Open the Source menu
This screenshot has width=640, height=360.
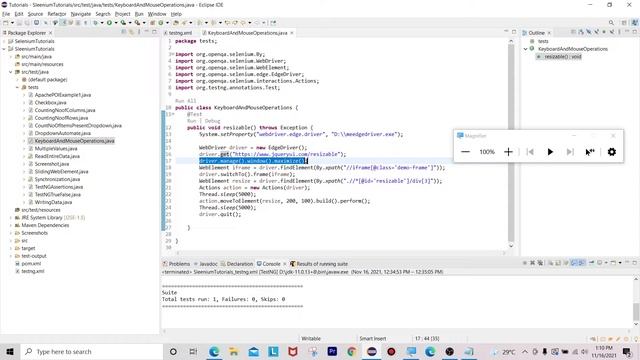(x=35, y=14)
